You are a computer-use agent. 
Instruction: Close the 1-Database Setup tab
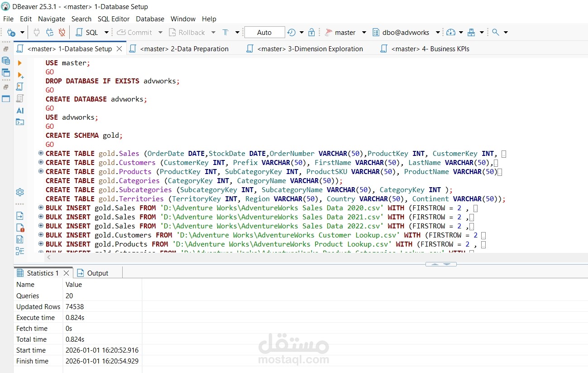120,49
